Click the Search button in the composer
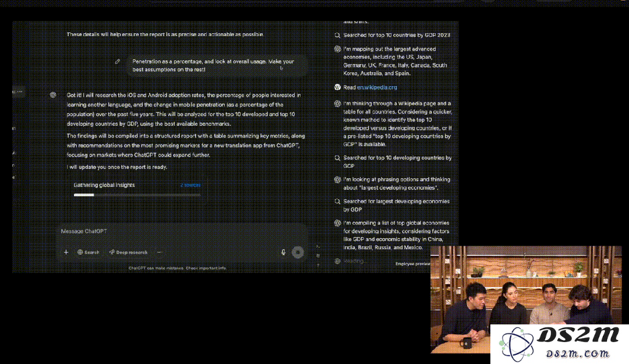Screen dimensions: 629x364 89,252
